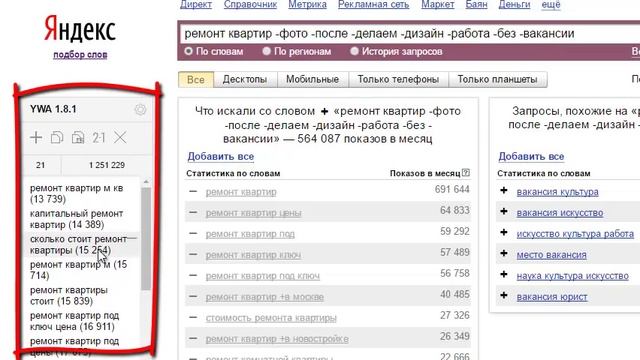
Task: Switch to the 'Только телефоны' tab
Action: [x=398, y=80]
